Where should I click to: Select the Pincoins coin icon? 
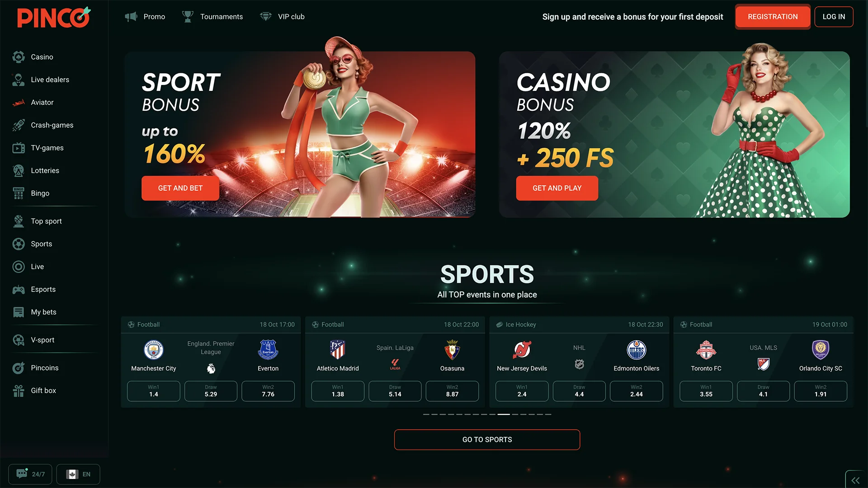click(19, 368)
